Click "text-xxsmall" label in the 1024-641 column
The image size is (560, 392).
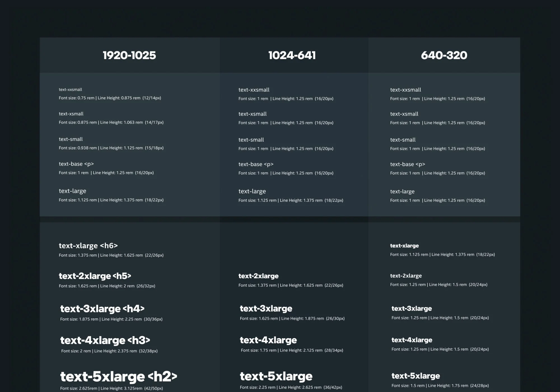coord(254,90)
